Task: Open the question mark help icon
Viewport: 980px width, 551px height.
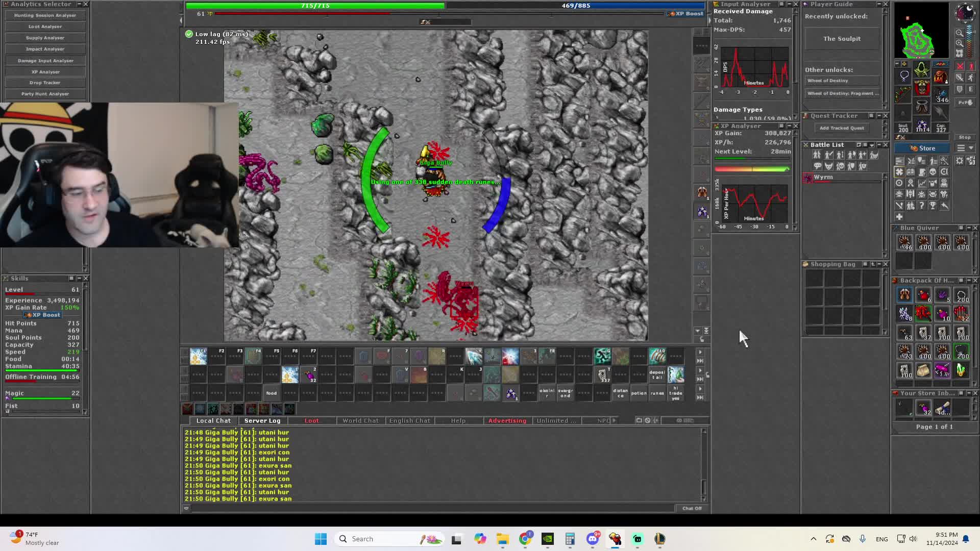Action: click(922, 206)
